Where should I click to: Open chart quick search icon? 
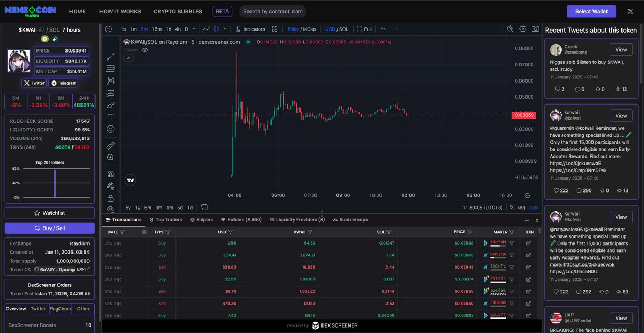click(510, 29)
